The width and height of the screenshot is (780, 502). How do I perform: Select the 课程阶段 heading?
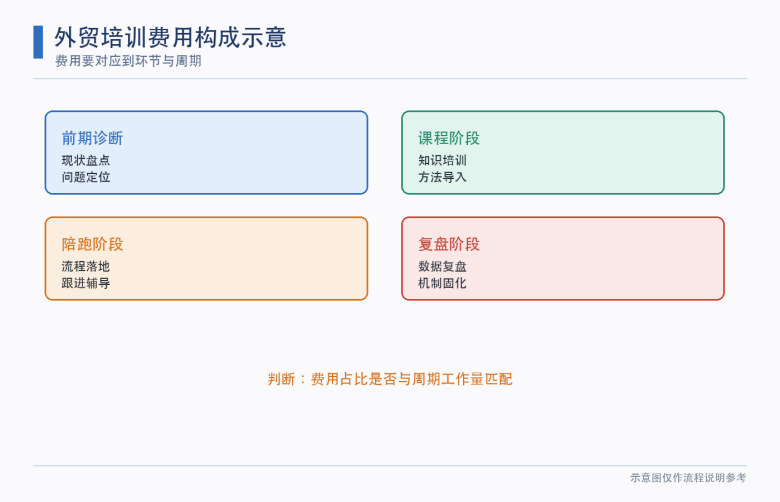[x=449, y=138]
